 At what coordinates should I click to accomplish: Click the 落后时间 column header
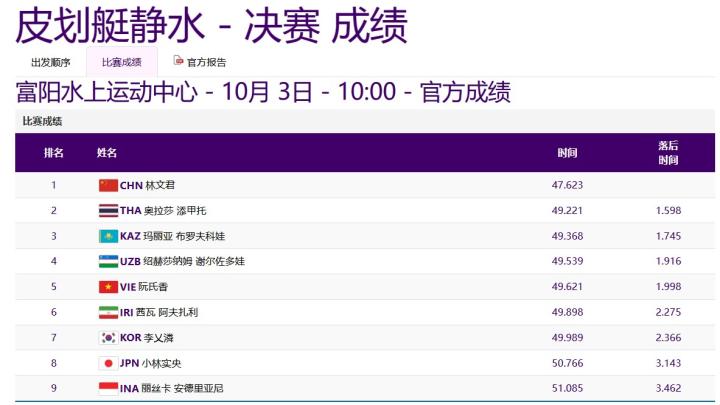coord(668,153)
